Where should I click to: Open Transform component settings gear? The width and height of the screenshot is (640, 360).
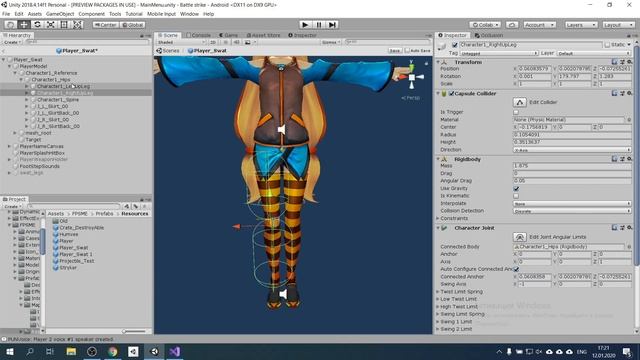(629, 62)
